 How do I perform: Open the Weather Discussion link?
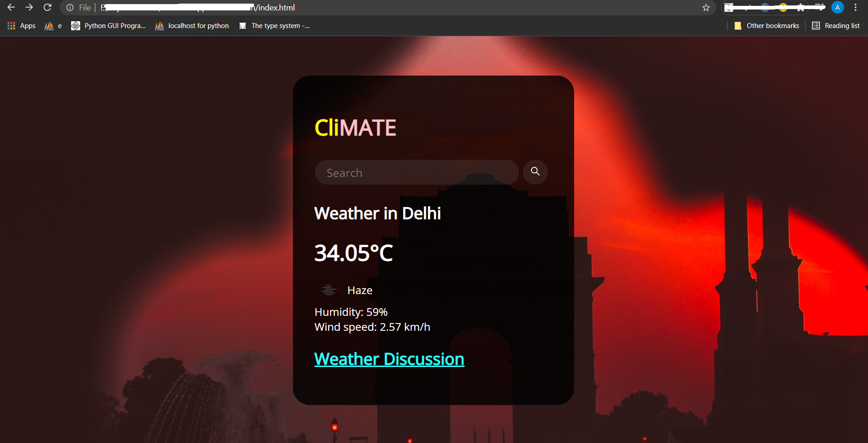point(389,359)
